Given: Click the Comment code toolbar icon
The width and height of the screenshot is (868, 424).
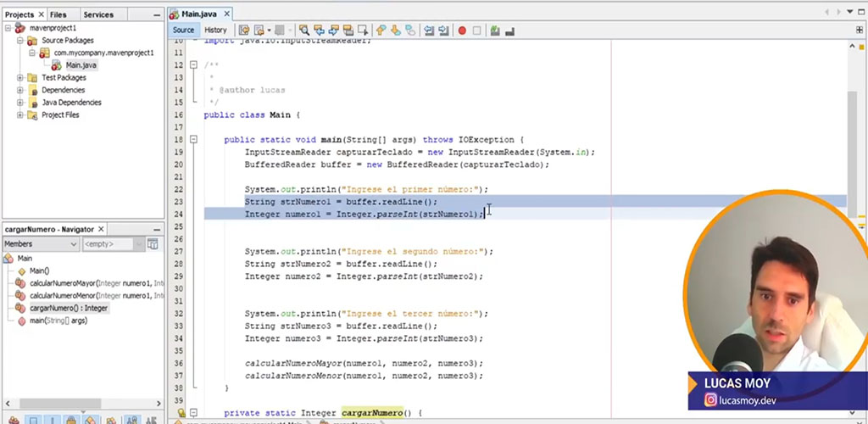Looking at the screenshot, I should point(496,31).
